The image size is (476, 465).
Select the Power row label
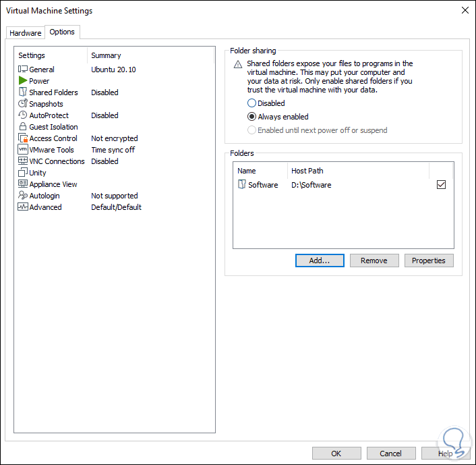tap(39, 81)
